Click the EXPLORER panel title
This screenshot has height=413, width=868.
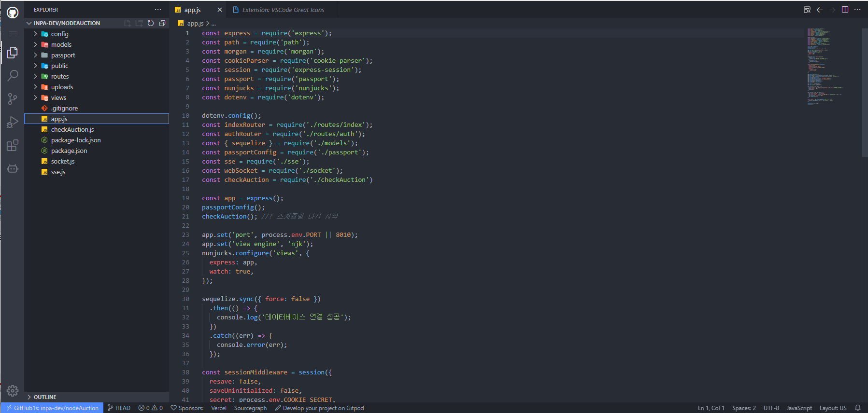(46, 10)
